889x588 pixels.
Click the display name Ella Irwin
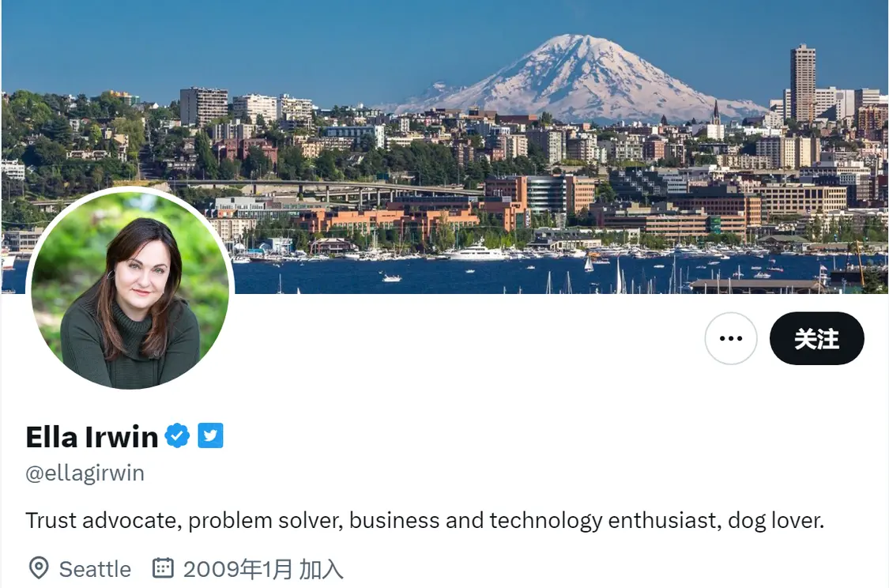tap(92, 436)
